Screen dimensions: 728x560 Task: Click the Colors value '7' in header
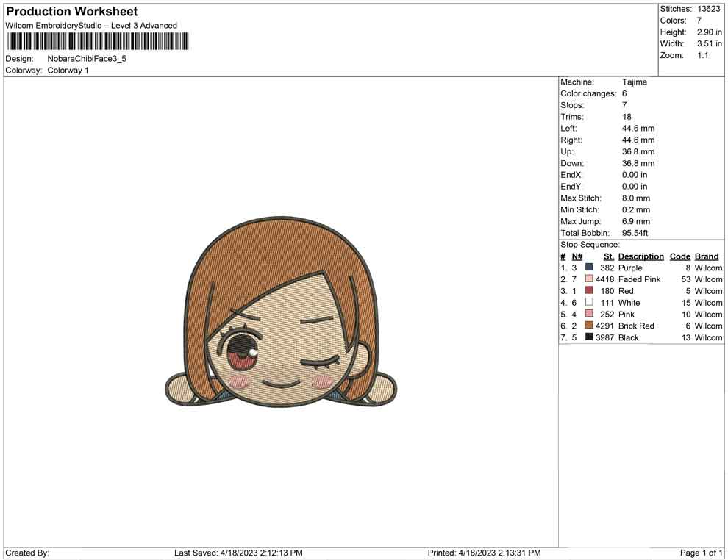coord(699,21)
